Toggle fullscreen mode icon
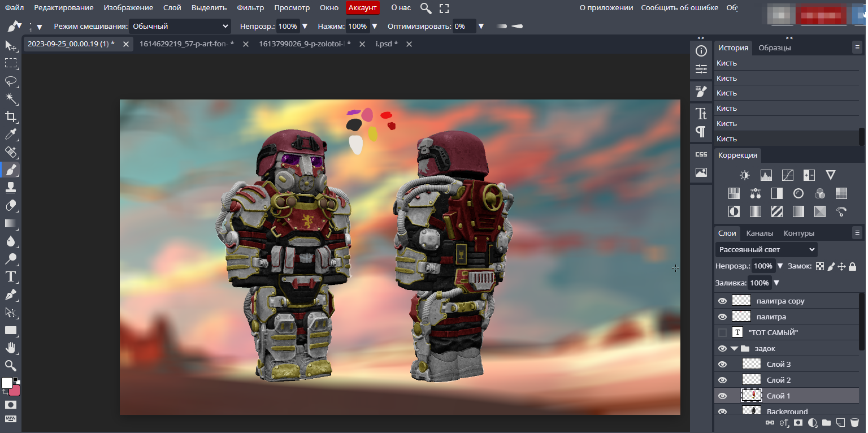 (444, 8)
